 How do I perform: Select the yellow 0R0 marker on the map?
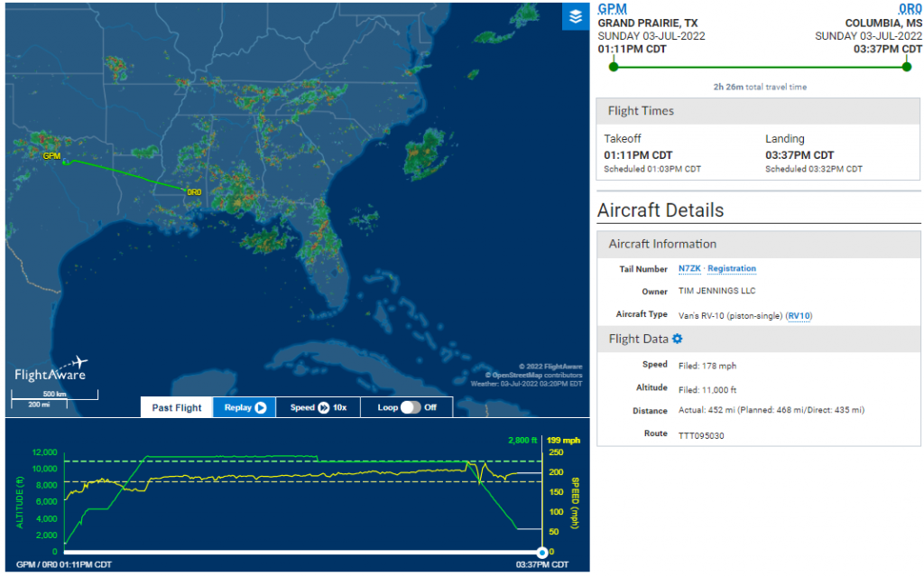pos(193,192)
